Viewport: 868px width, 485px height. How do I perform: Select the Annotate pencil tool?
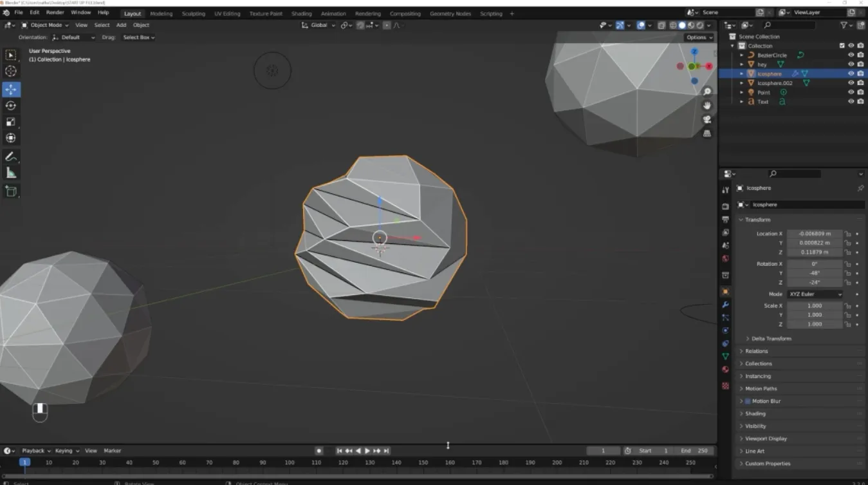(11, 157)
